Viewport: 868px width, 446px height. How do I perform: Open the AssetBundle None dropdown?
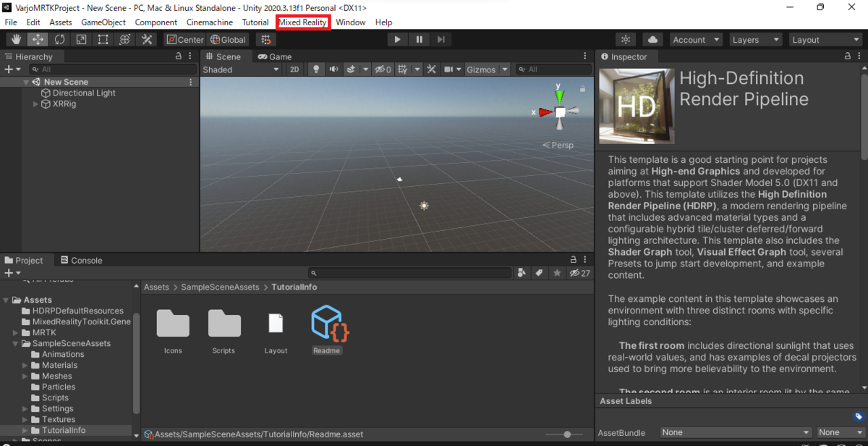point(734,432)
